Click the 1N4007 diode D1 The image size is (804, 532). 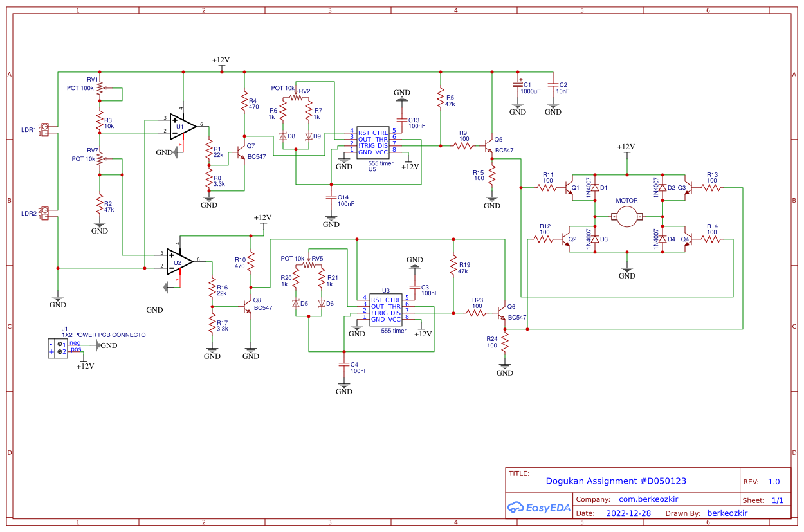click(596, 187)
